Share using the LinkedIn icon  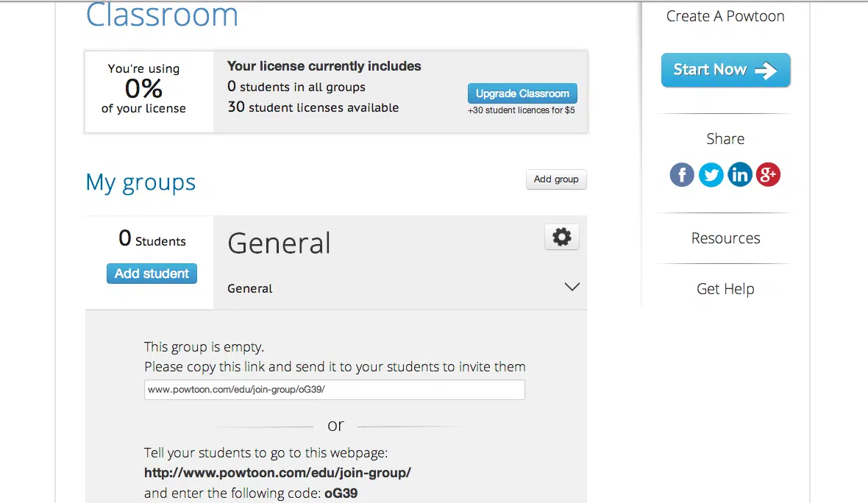click(739, 175)
